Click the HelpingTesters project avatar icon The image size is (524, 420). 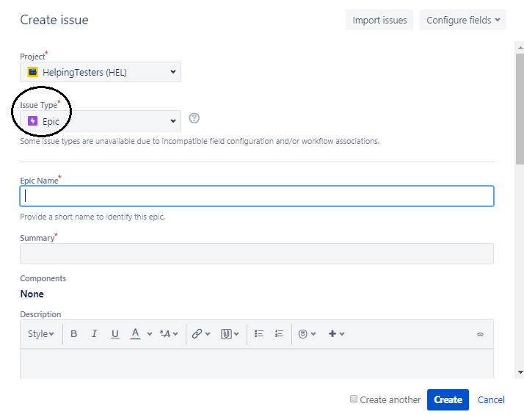point(32,72)
